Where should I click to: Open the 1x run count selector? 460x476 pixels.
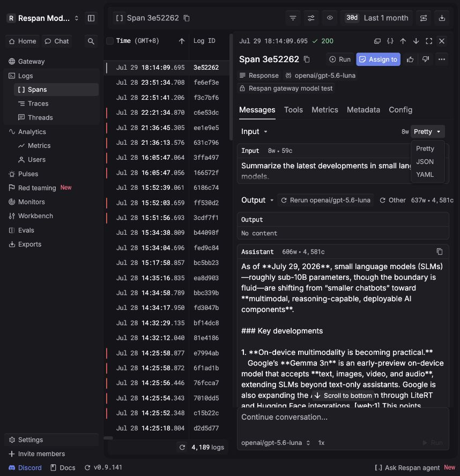[x=321, y=443]
